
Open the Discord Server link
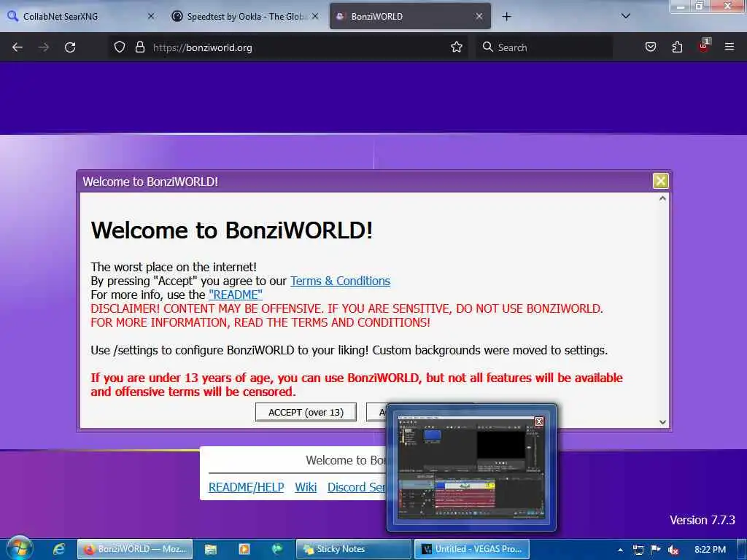tap(356, 487)
